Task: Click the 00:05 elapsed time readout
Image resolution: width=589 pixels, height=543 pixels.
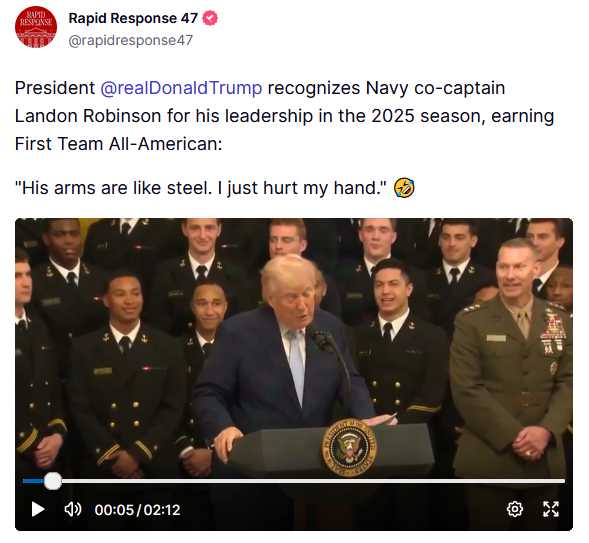Action: [114, 510]
